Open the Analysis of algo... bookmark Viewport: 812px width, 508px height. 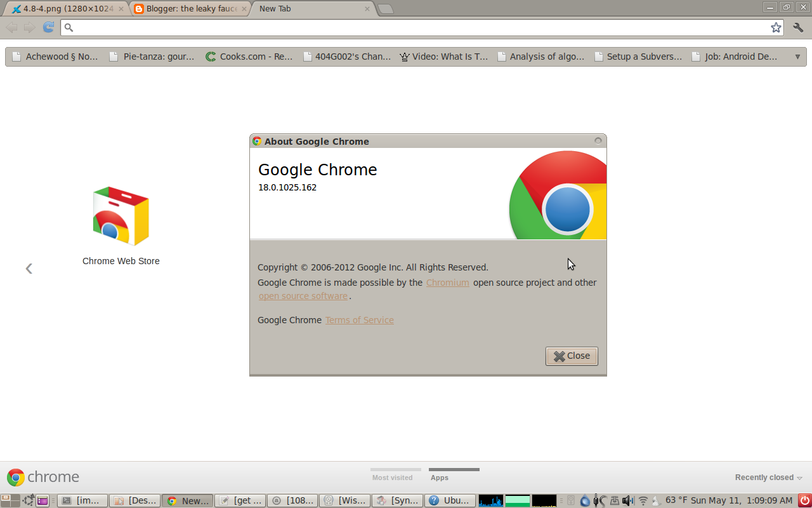tap(541, 57)
